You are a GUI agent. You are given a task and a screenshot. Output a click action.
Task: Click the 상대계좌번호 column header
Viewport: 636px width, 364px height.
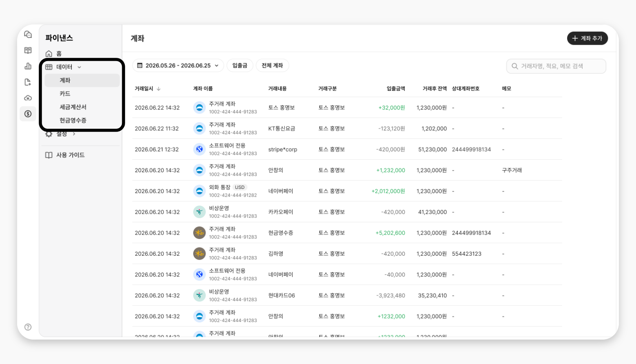pyautogui.click(x=466, y=89)
